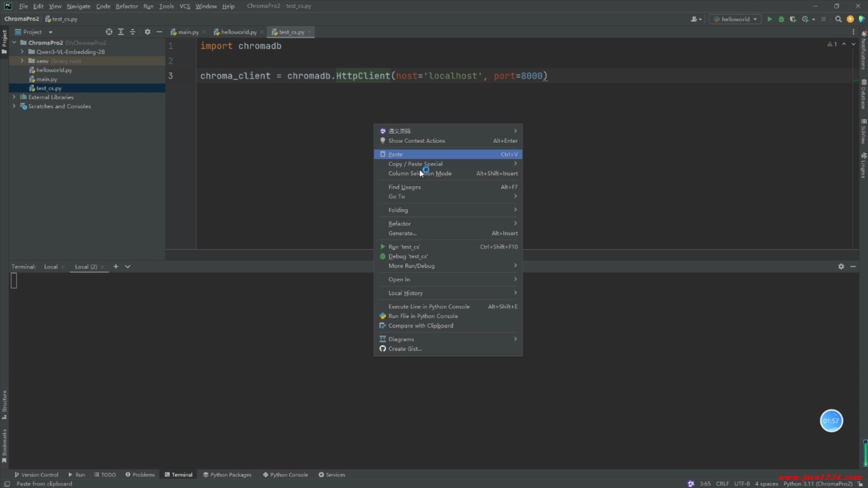Switch to the helloworld.py editor tab

tap(238, 32)
